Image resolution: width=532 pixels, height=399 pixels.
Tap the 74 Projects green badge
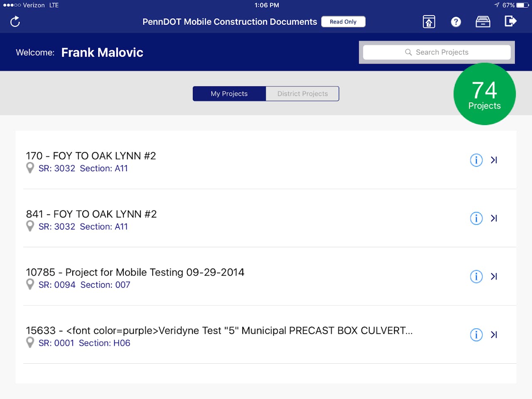coord(485,94)
